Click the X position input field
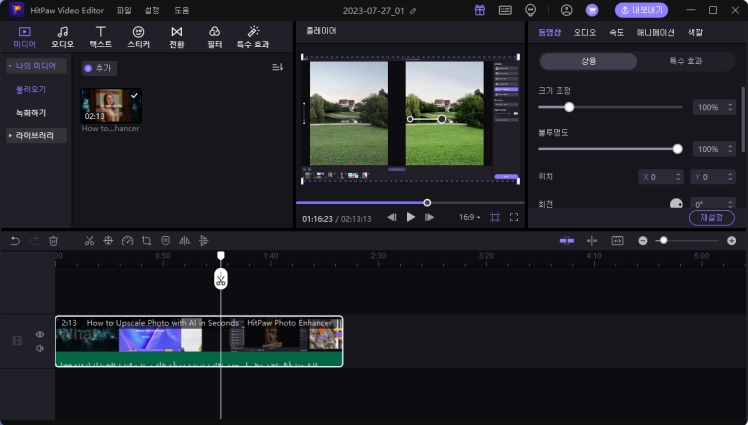 661,177
